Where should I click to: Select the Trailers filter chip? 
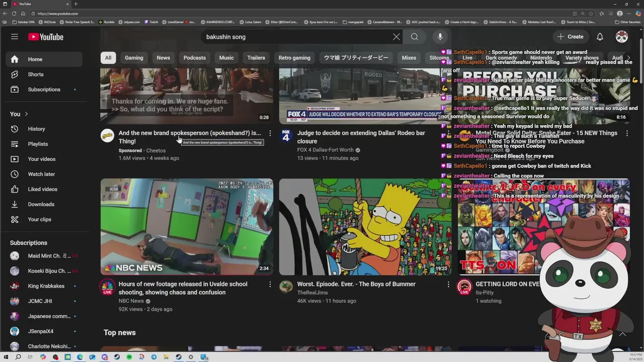(256, 58)
